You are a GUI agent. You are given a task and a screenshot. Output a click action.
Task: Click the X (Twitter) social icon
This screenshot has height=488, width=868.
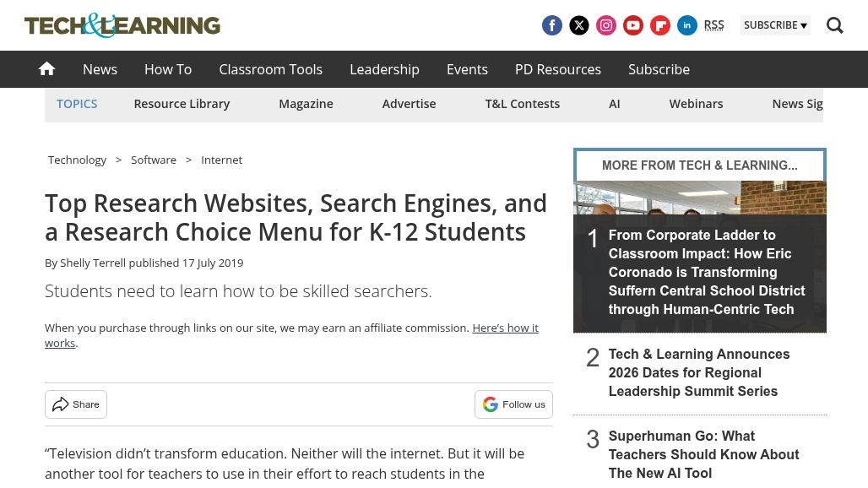[579, 25]
